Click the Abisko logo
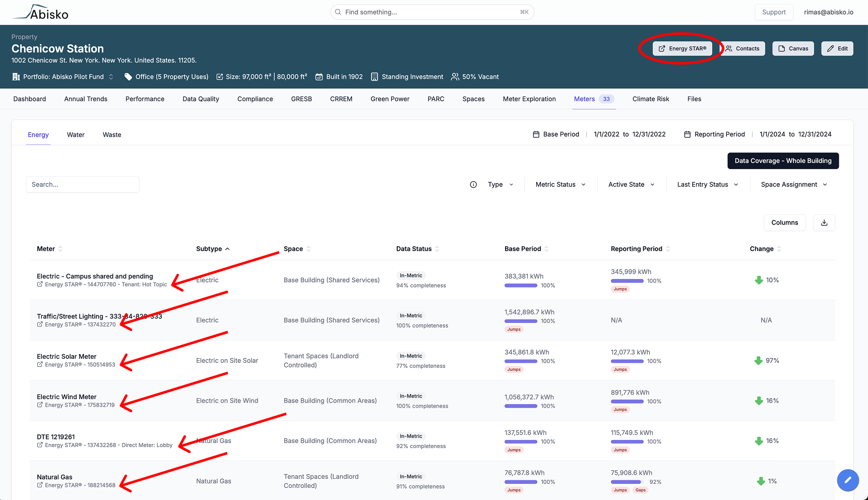The image size is (868, 500). 40,12
